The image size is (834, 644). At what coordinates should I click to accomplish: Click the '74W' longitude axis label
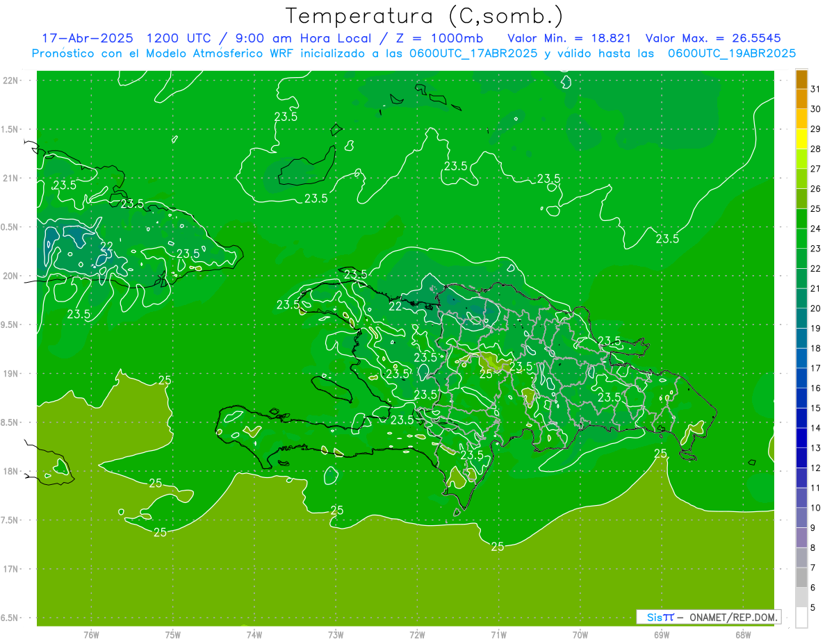254,635
